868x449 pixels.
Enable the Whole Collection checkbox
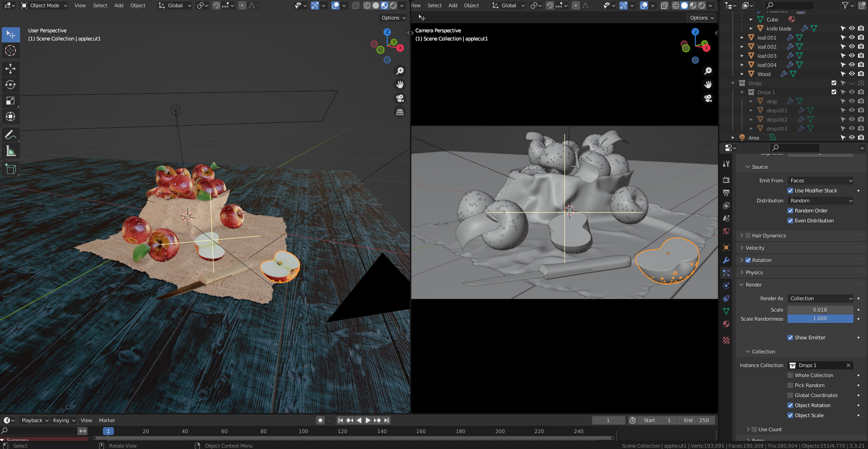point(790,375)
